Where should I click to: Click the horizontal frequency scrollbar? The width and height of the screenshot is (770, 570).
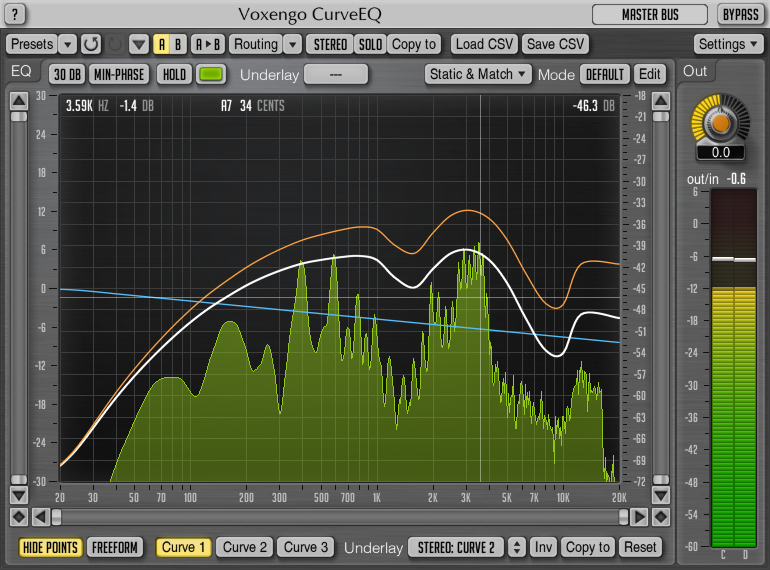pyautogui.click(x=340, y=517)
